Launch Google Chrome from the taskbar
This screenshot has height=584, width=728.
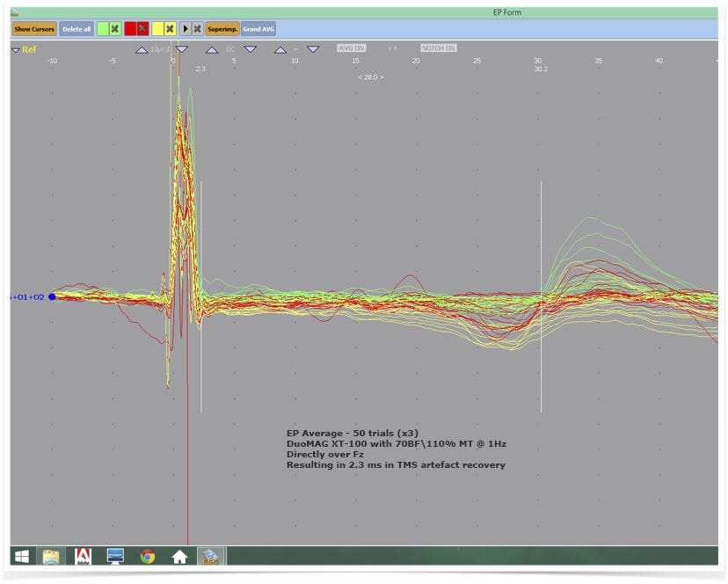[x=146, y=555]
